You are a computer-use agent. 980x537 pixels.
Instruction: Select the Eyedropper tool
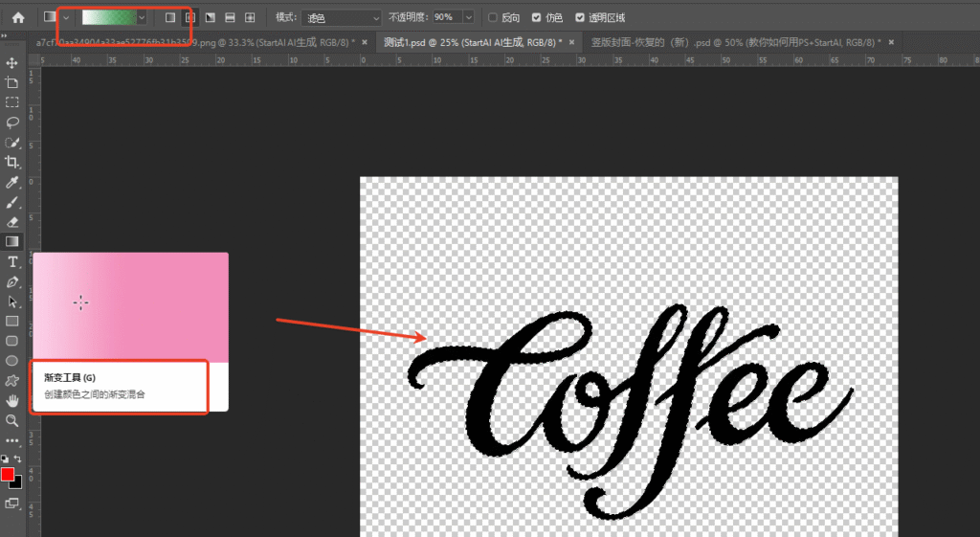point(12,182)
